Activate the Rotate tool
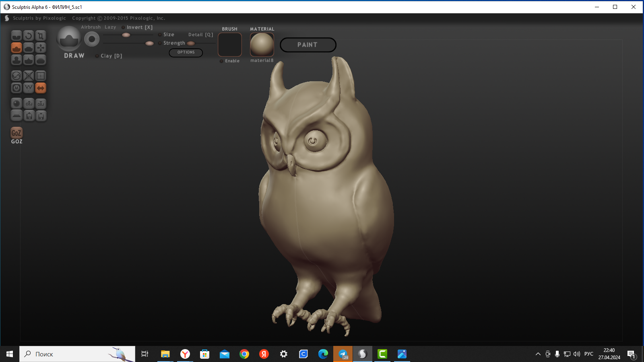 tap(28, 36)
